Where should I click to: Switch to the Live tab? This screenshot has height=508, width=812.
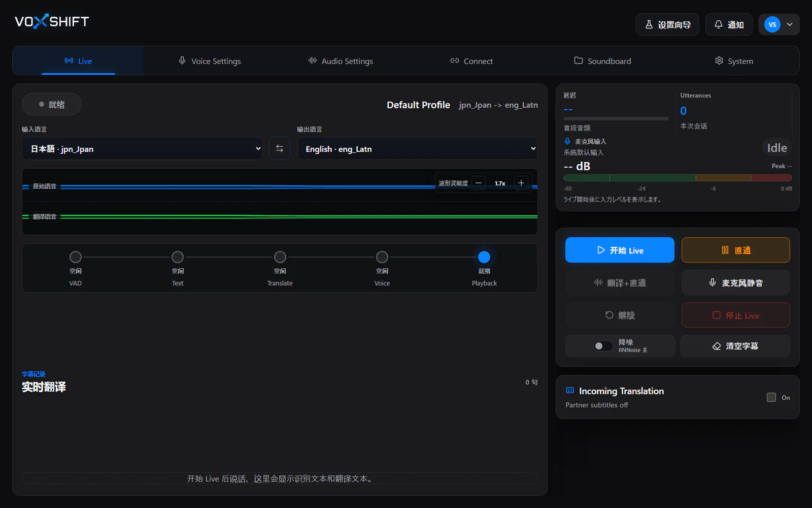point(78,61)
